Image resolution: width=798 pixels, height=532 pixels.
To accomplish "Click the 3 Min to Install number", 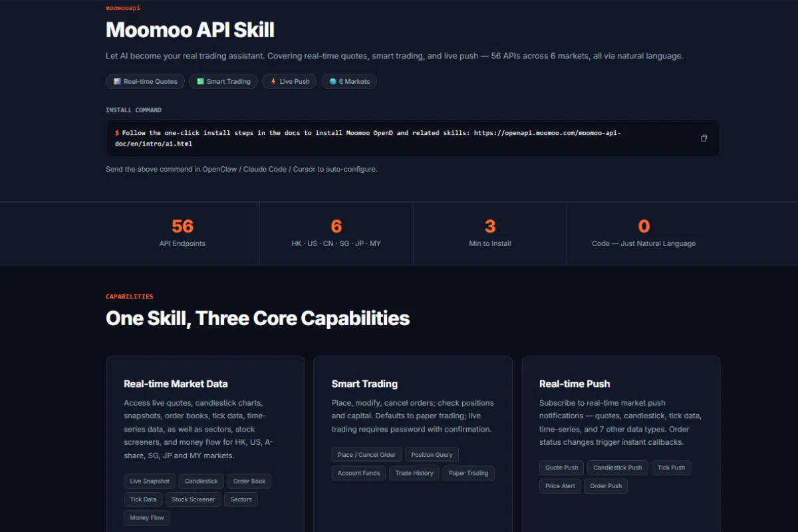I will [x=490, y=226].
